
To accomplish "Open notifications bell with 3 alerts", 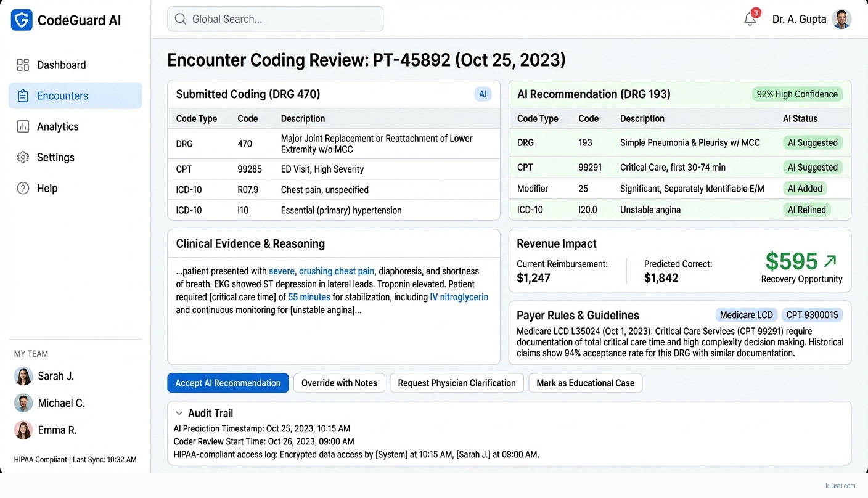I will (x=750, y=19).
